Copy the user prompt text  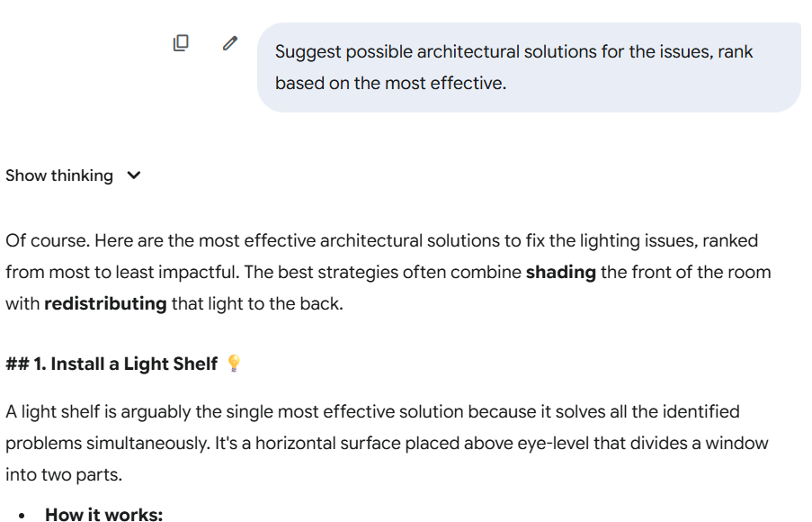point(181,42)
